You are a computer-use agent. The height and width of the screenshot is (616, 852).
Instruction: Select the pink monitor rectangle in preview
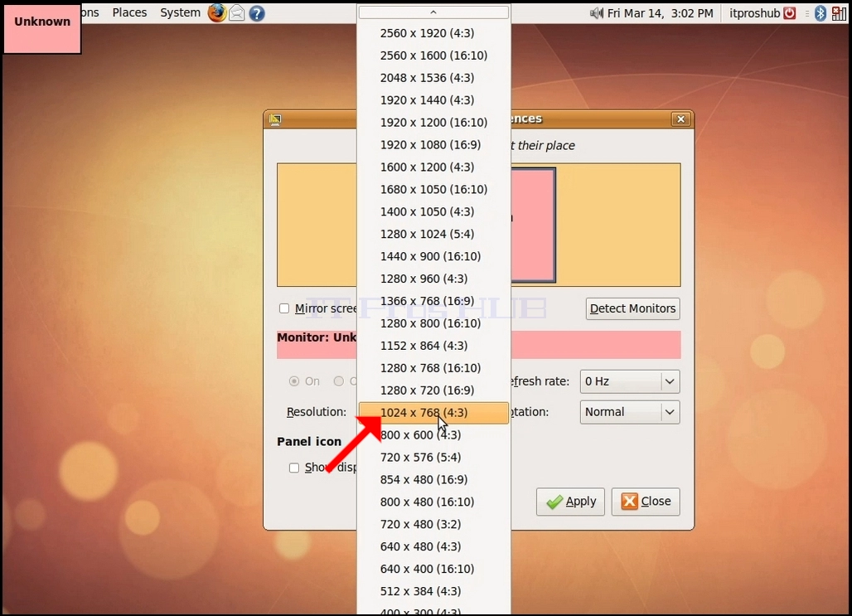(532, 225)
